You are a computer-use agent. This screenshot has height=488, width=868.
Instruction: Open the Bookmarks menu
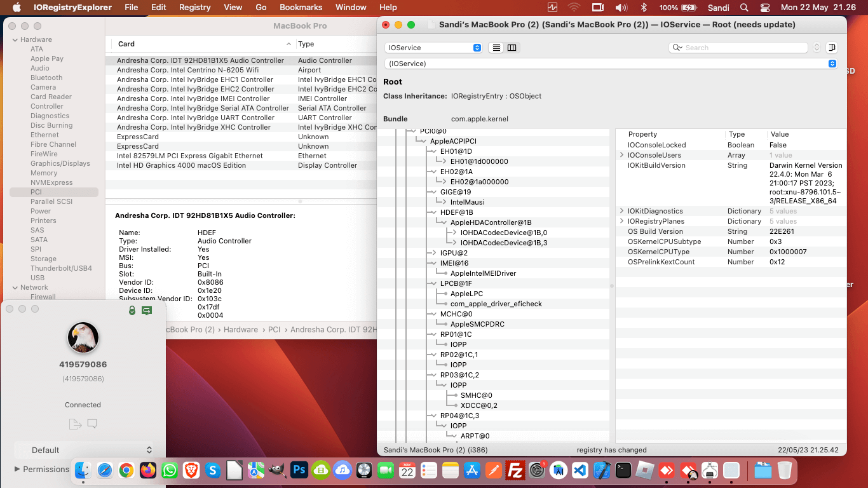[301, 8]
